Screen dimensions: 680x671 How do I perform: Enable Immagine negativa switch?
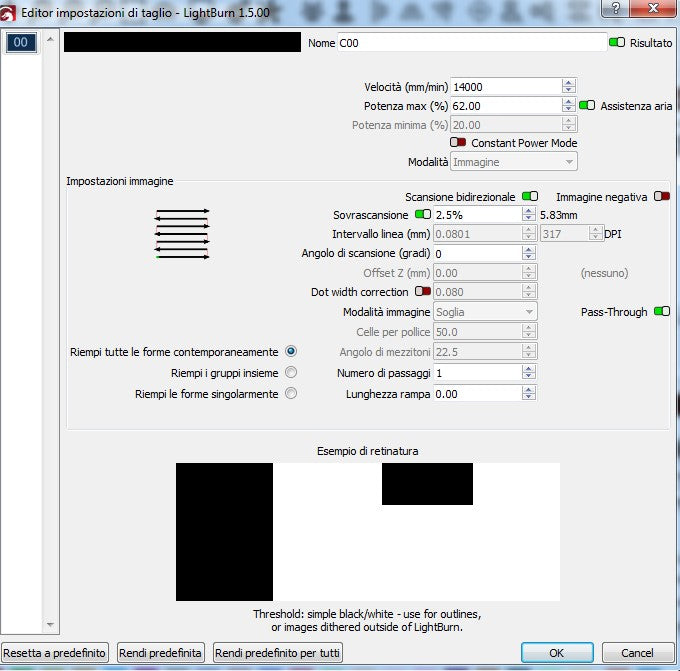(x=661, y=197)
